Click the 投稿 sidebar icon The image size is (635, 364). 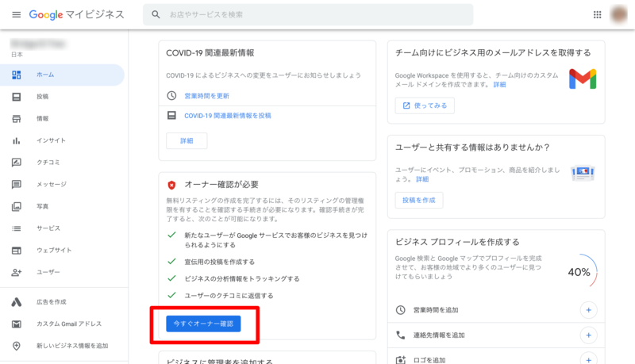tap(16, 97)
